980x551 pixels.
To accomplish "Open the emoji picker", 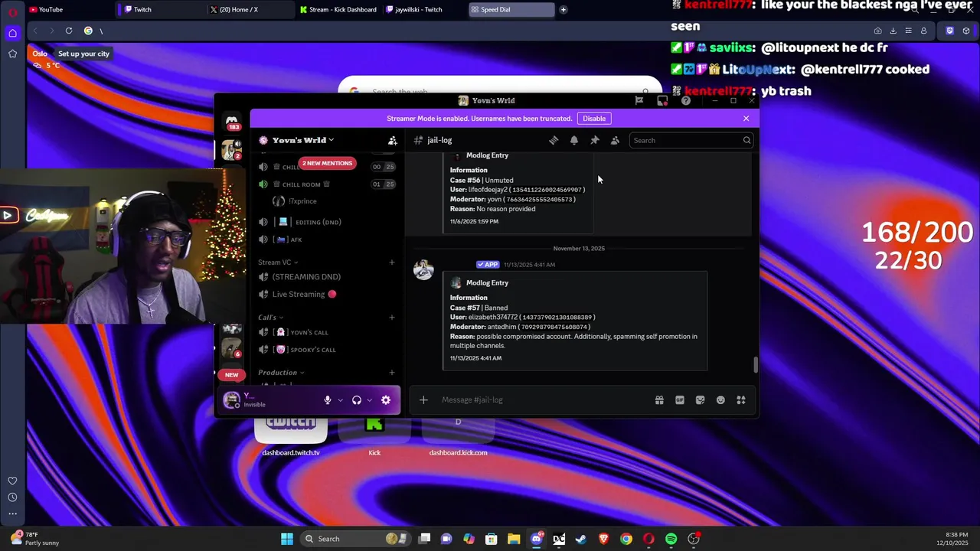I will coord(720,399).
